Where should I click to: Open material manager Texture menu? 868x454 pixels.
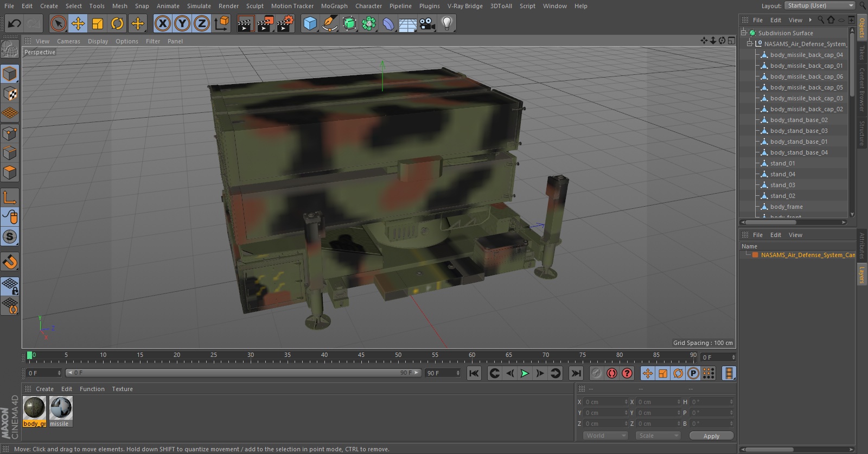click(x=122, y=389)
